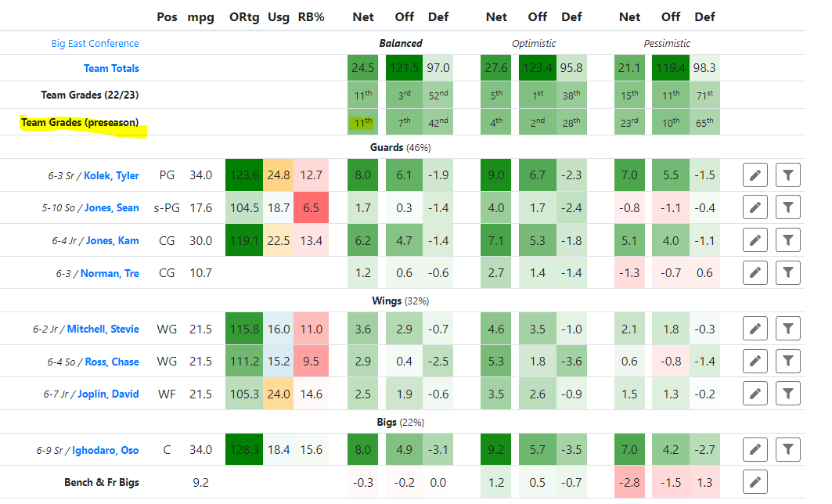The height and width of the screenshot is (504, 832).
Task: Click the mpg column header
Action: pyautogui.click(x=200, y=16)
